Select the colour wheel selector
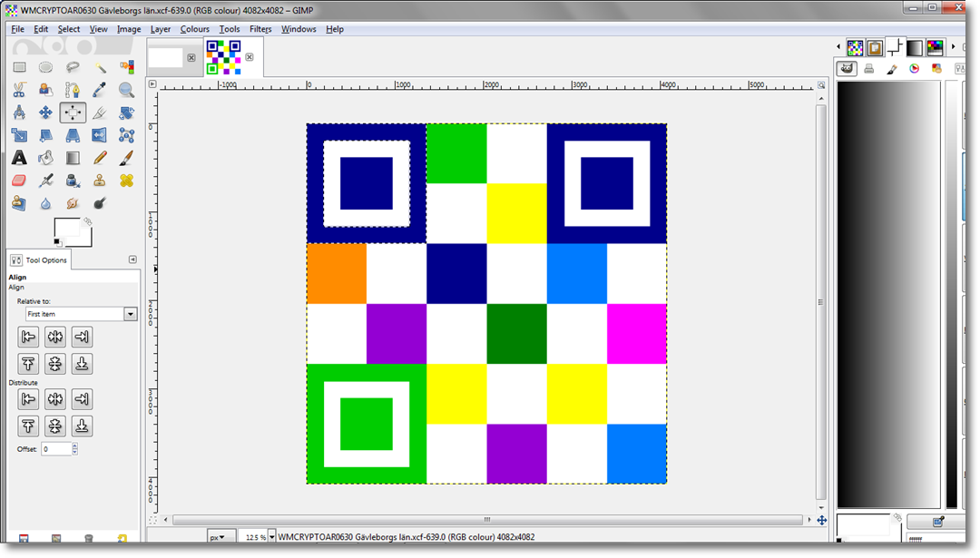 [x=915, y=69]
